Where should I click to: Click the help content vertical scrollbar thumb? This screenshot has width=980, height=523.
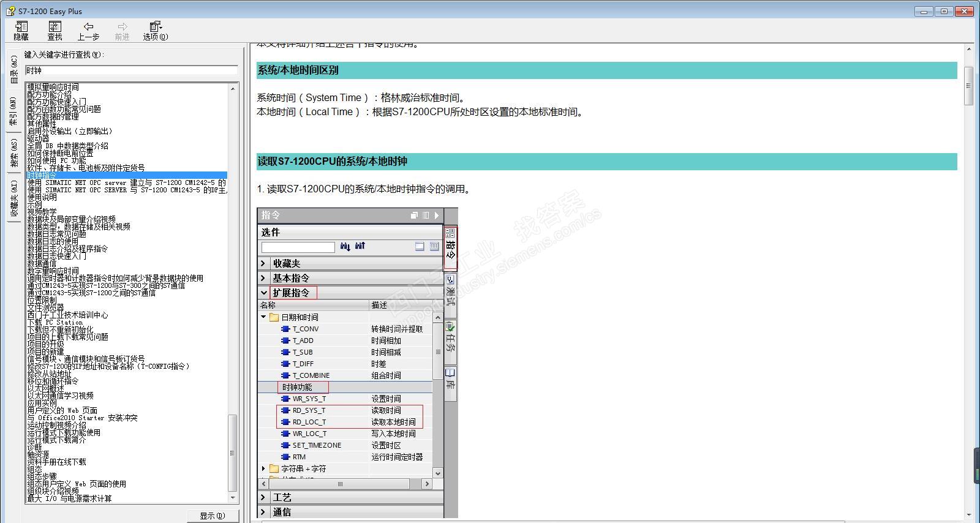pos(968,86)
